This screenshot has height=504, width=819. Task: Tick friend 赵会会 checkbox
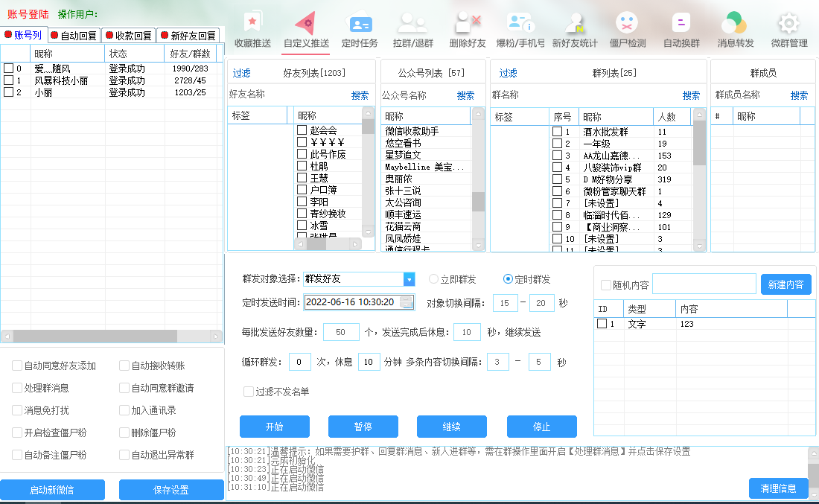tap(302, 130)
